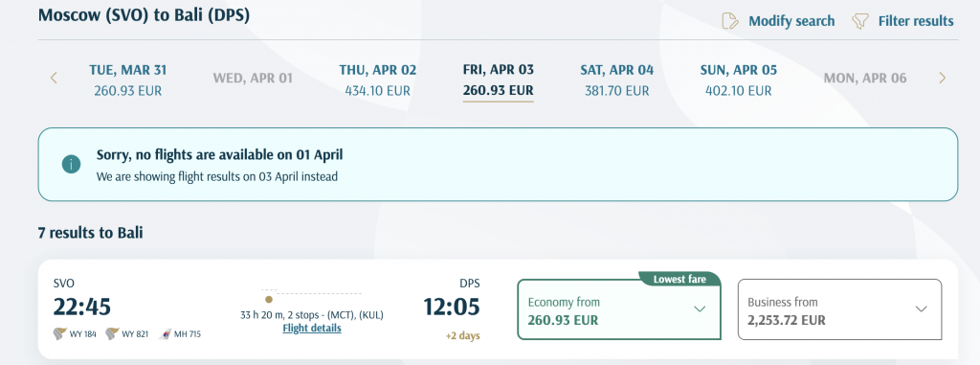Click the Modify search text
Viewport: 980px width, 365px height.
click(x=791, y=21)
